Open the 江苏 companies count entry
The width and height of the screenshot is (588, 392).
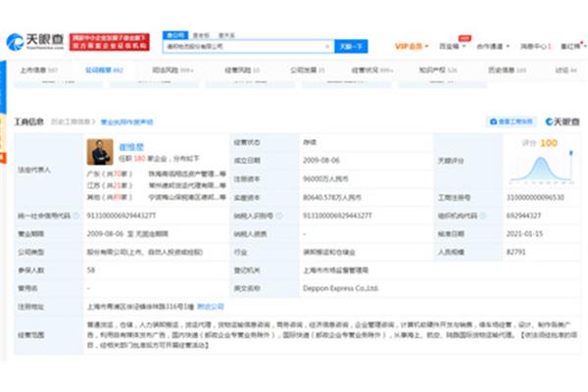(110, 185)
